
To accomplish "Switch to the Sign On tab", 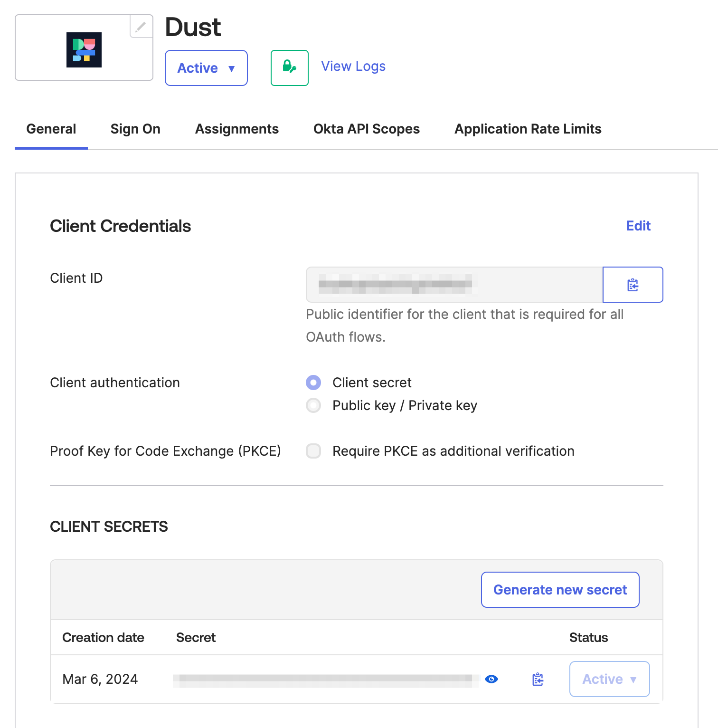I will point(135,129).
